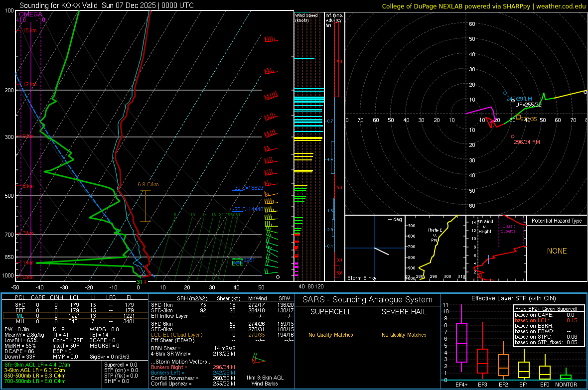Click the 'UP=255/32' hodograph label

coord(528,105)
